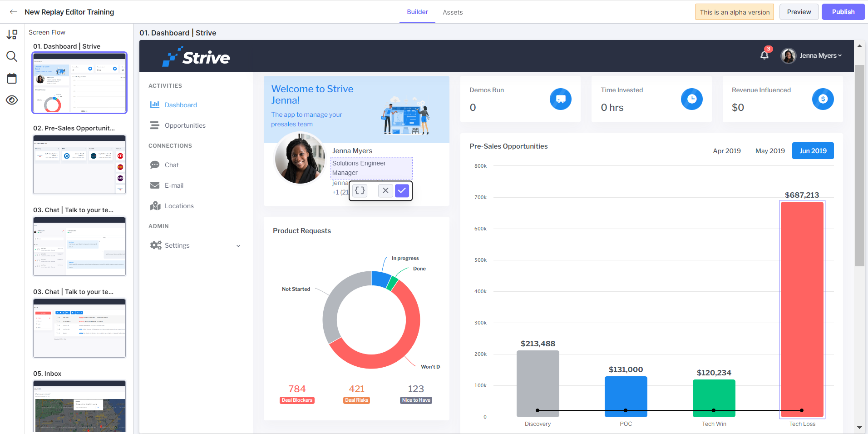Click the red Tech Loss bar
Image resolution: width=868 pixels, height=434 pixels.
click(x=802, y=309)
